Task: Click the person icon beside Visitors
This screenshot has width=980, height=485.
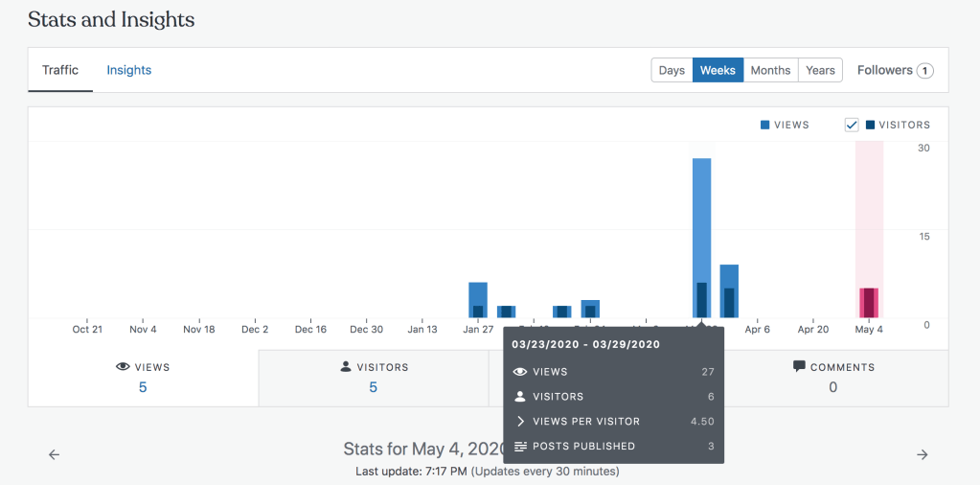Action: 346,367
